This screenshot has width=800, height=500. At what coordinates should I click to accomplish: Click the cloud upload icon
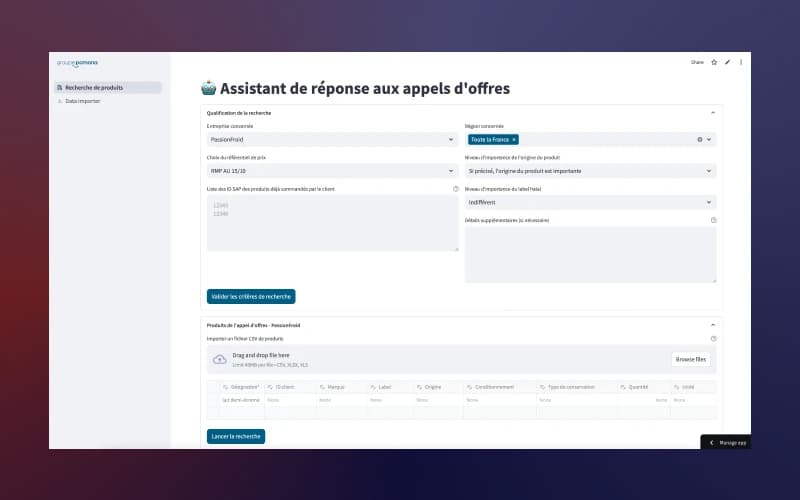point(220,359)
